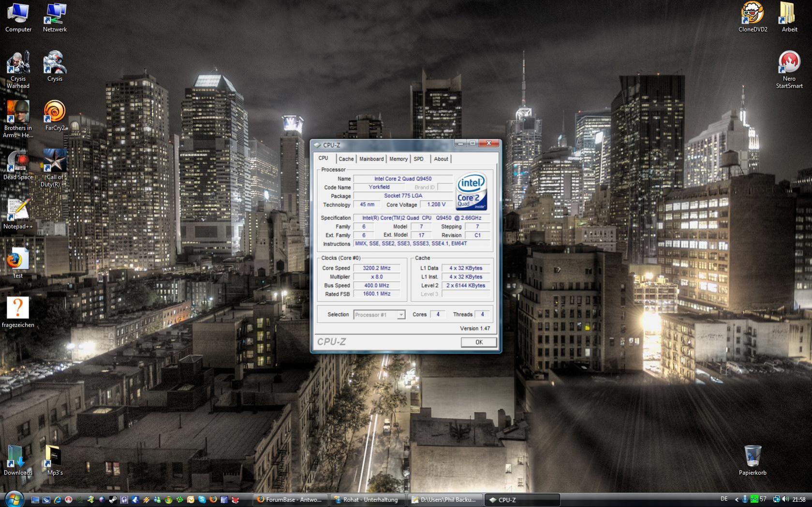The height and width of the screenshot is (507, 812).
Task: Select the 'test' Firefox file on desktop
Action: (18, 264)
